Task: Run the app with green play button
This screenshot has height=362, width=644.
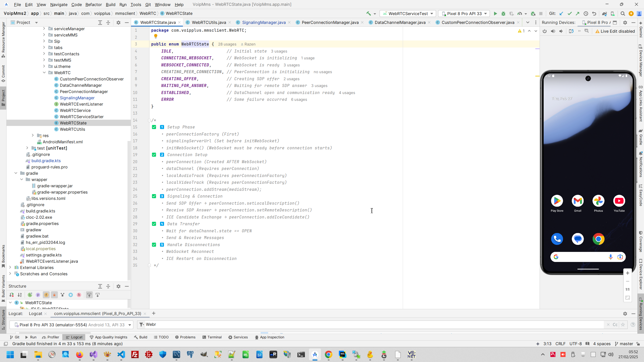Action: 495,14
